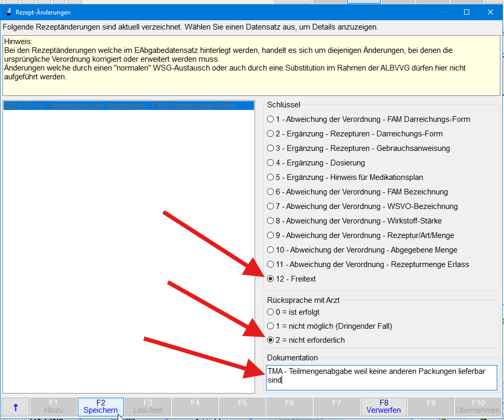
Task: Select option 10 Abgegebene Menge
Action: coord(270,250)
